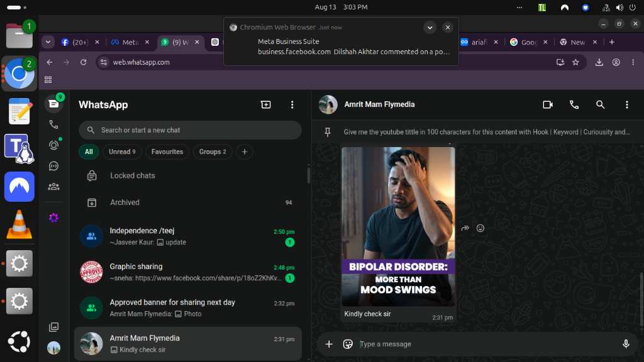Start a voice call via phone icon in chat header

(574, 105)
